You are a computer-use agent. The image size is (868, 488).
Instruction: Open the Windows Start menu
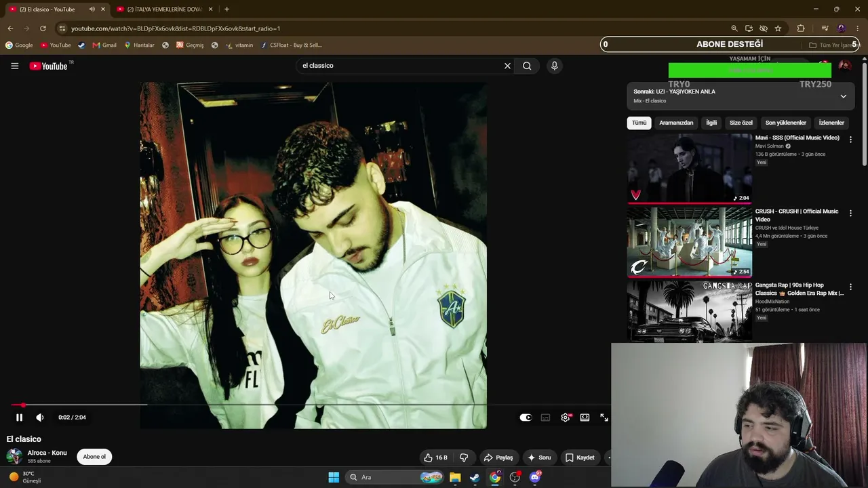coord(334,477)
